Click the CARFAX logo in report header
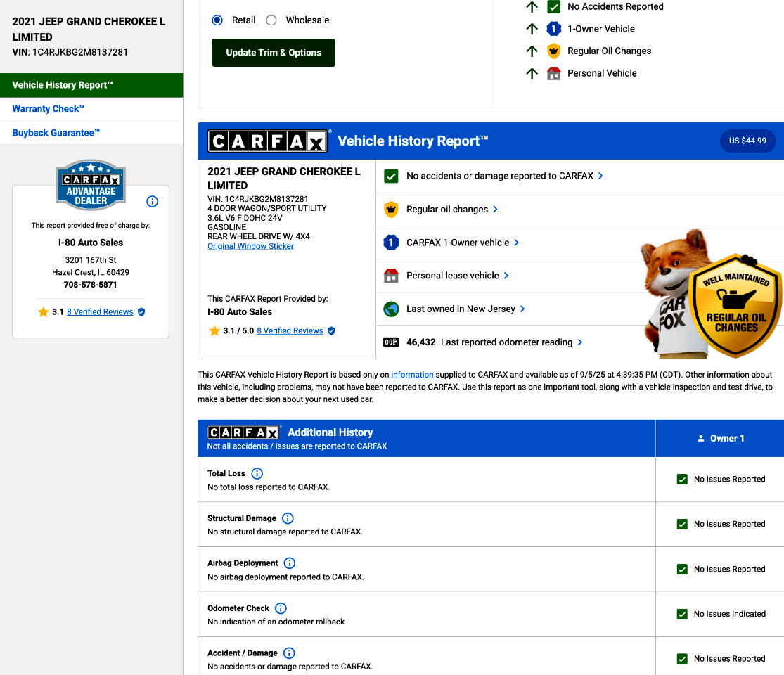Viewport: 784px width, 675px height. (268, 141)
